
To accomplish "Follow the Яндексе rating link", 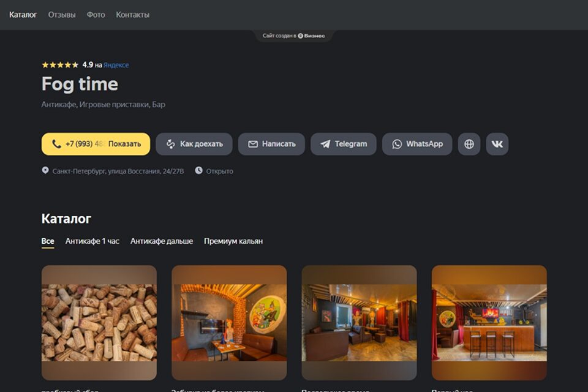I will pos(116,65).
